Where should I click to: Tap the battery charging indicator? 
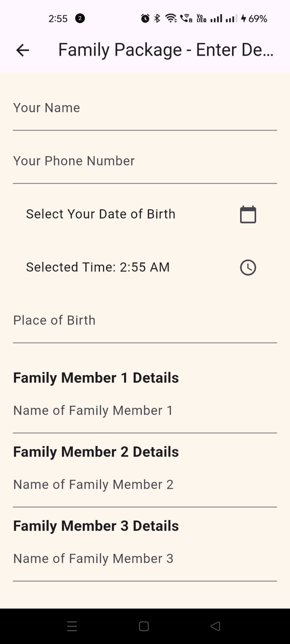(244, 19)
